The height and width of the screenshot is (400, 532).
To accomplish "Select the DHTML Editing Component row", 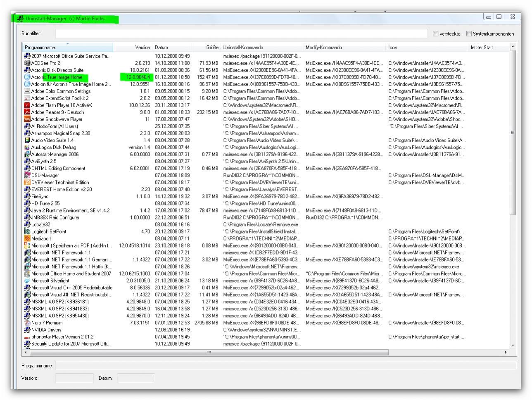I will click(x=266, y=169).
